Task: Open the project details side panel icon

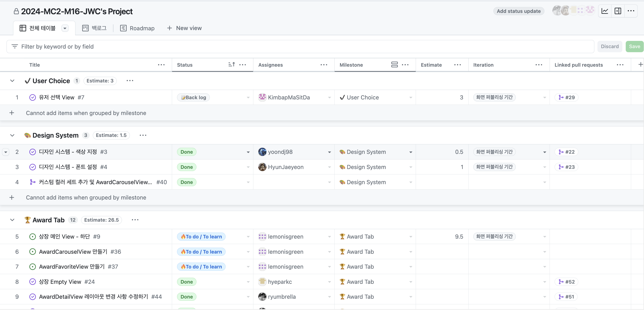Action: [618, 11]
